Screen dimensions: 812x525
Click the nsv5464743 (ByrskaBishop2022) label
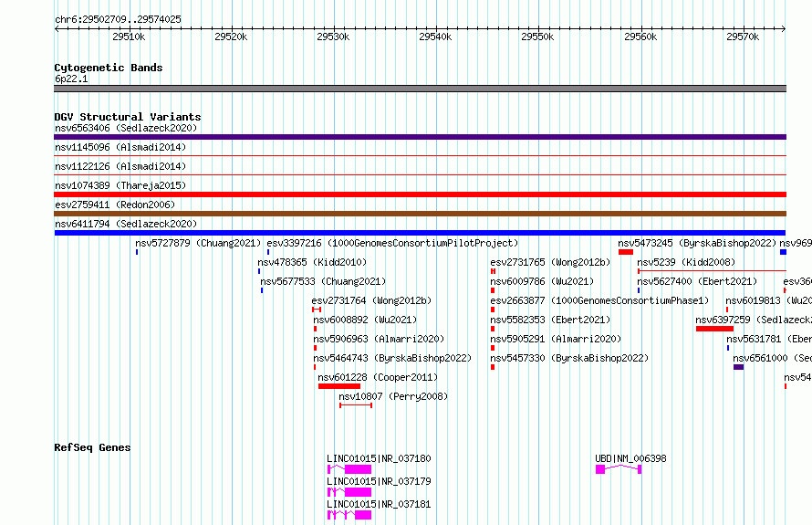point(392,358)
